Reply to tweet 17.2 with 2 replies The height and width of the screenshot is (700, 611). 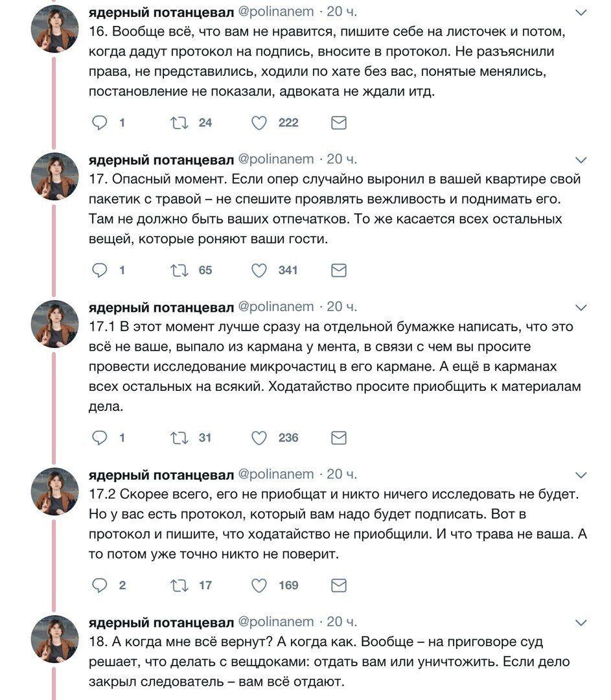(x=99, y=586)
